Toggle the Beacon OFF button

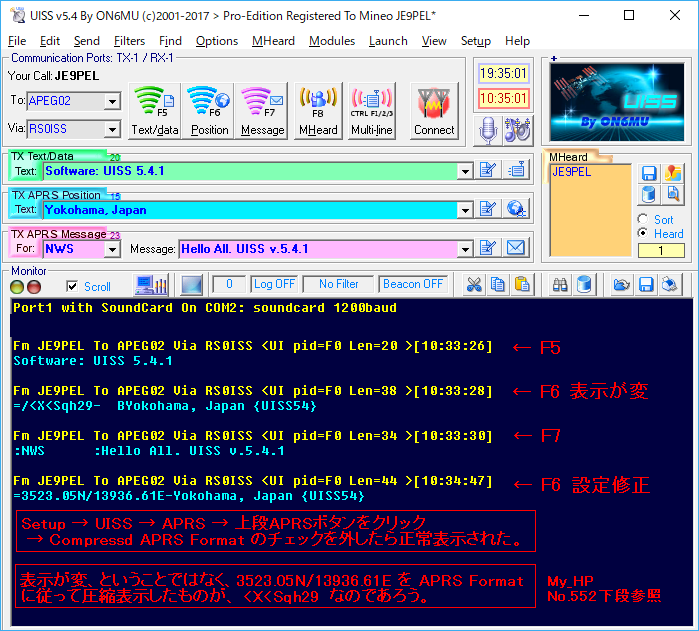point(413,284)
